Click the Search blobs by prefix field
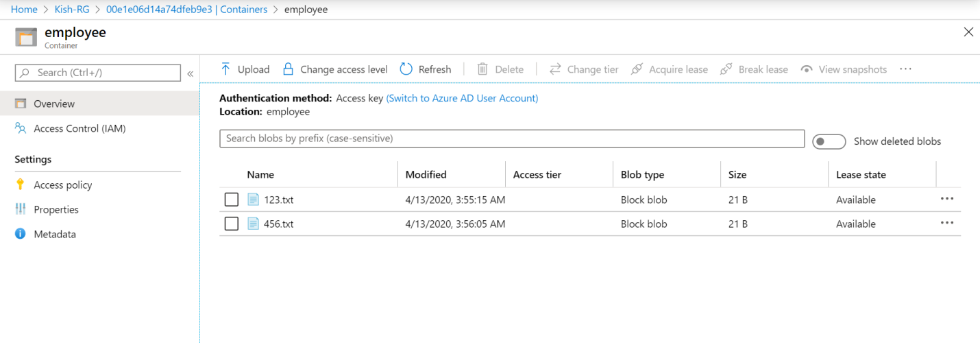This screenshot has width=980, height=343. pyautogui.click(x=511, y=139)
